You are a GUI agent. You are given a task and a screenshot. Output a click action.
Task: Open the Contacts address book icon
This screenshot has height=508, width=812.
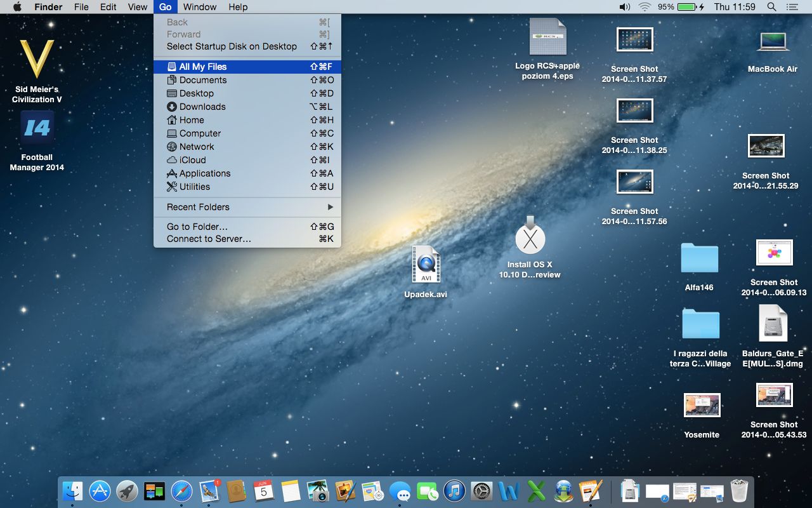(236, 491)
